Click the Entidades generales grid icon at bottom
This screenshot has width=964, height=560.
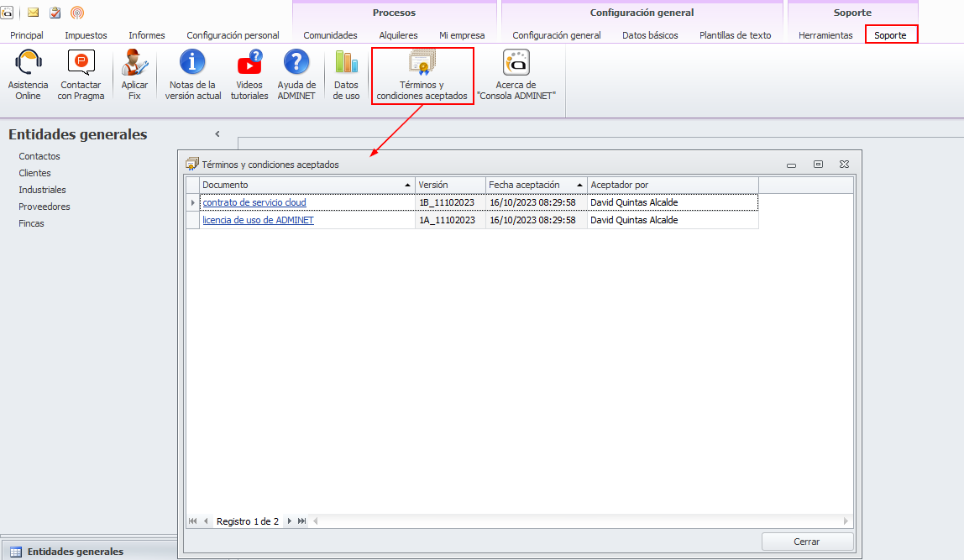(x=16, y=552)
